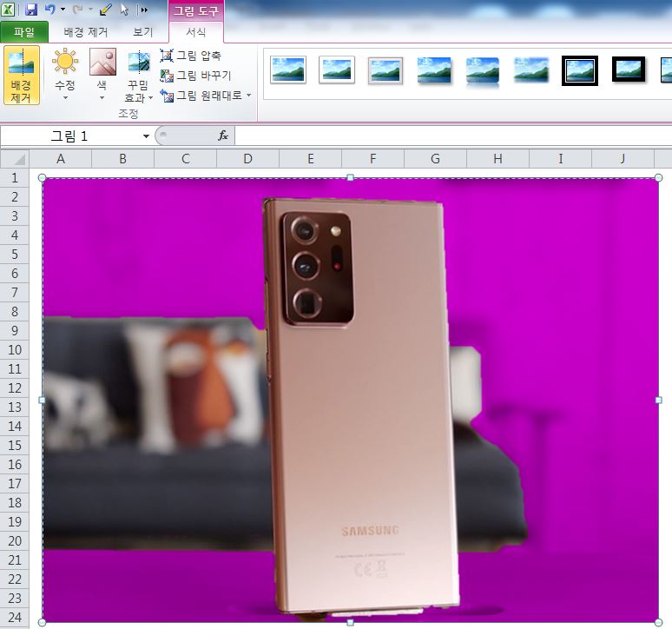Apply the double black frame picture style
The width and height of the screenshot is (672, 629).
[x=580, y=70]
